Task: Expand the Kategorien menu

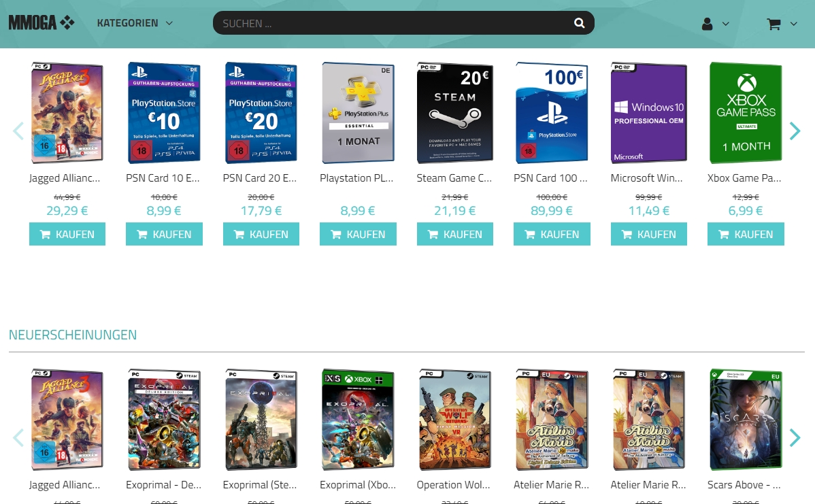Action: 135,23
